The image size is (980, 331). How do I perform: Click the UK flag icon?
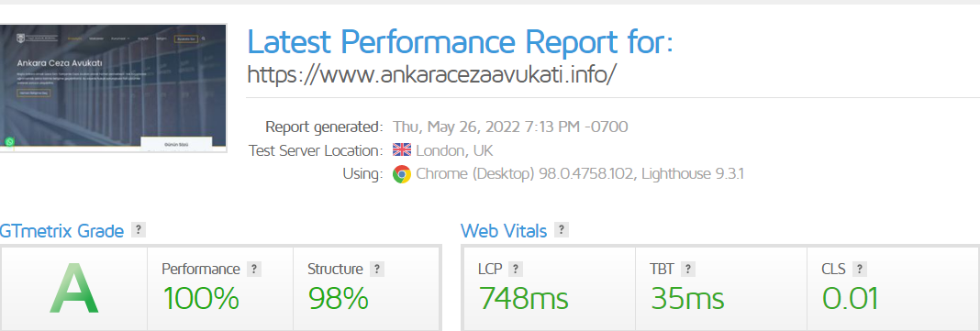pos(401,149)
